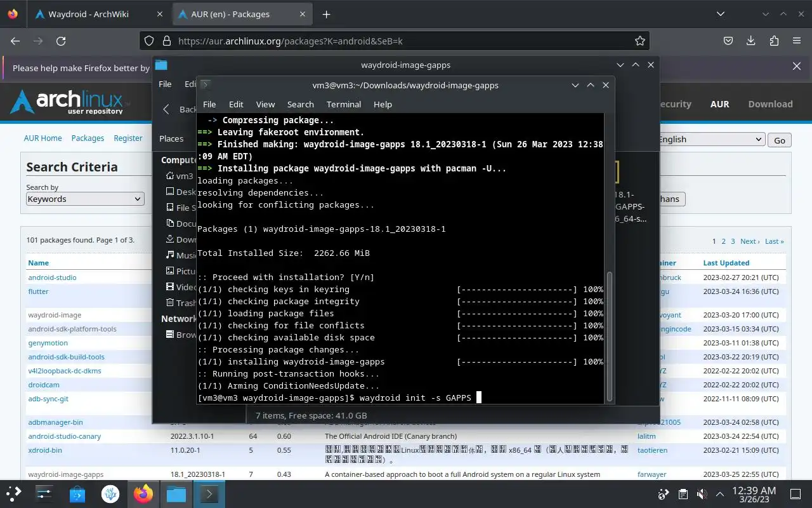812x508 pixels.
Task: Click AUR in Arch top navigation
Action: tap(719, 104)
